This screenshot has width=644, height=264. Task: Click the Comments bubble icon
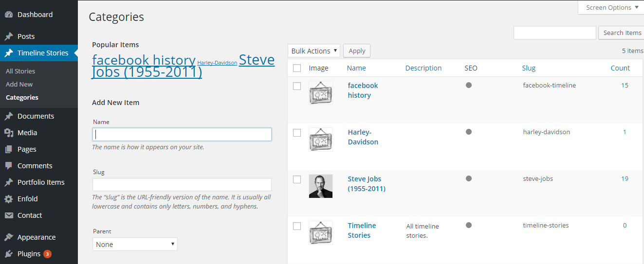point(8,166)
